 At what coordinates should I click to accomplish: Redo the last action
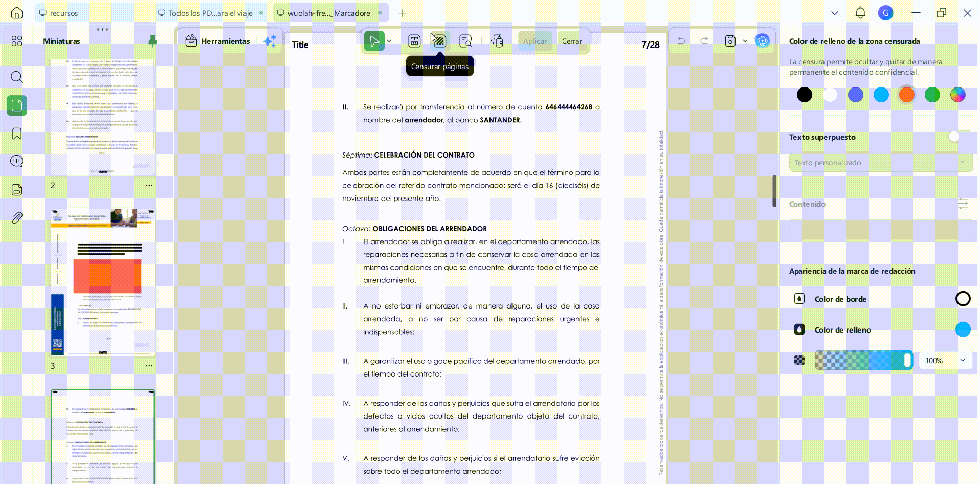tap(704, 41)
